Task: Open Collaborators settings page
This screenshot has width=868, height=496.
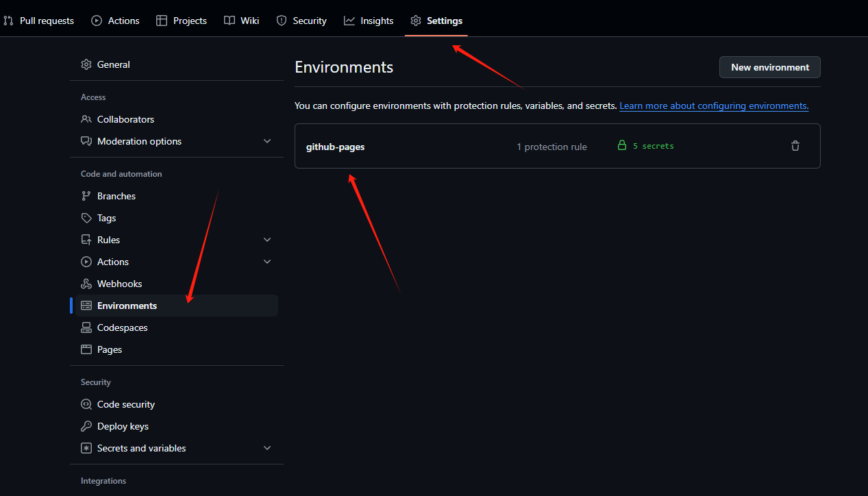Action: tap(125, 119)
